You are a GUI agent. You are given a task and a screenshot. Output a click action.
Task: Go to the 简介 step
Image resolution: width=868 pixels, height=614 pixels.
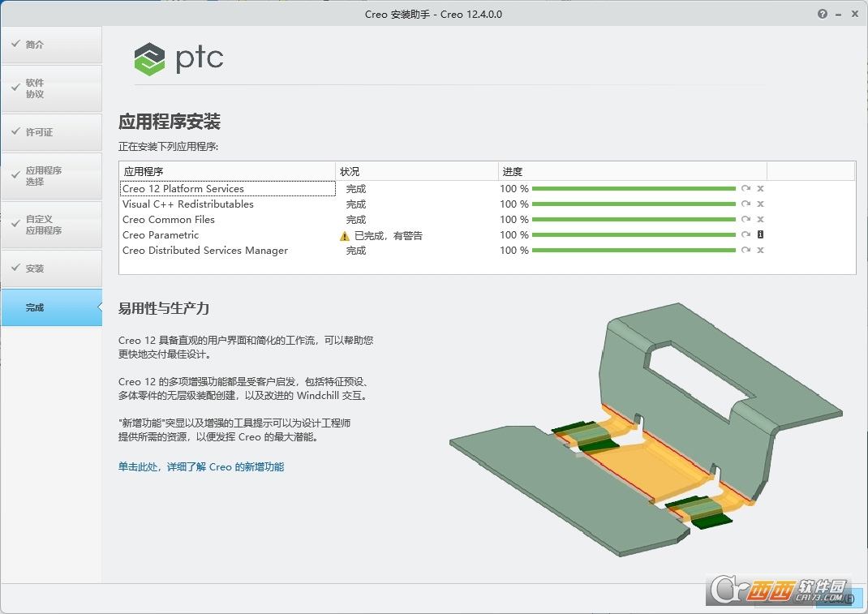[51, 45]
